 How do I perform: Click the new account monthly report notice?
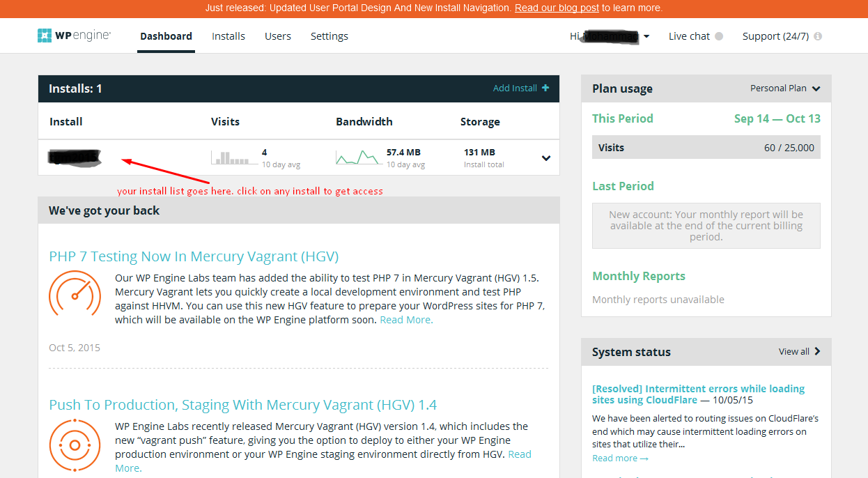pos(706,226)
